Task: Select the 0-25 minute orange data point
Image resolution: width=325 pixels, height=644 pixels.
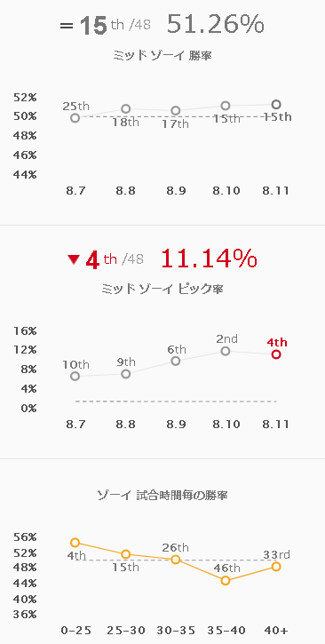Action: pos(75,543)
